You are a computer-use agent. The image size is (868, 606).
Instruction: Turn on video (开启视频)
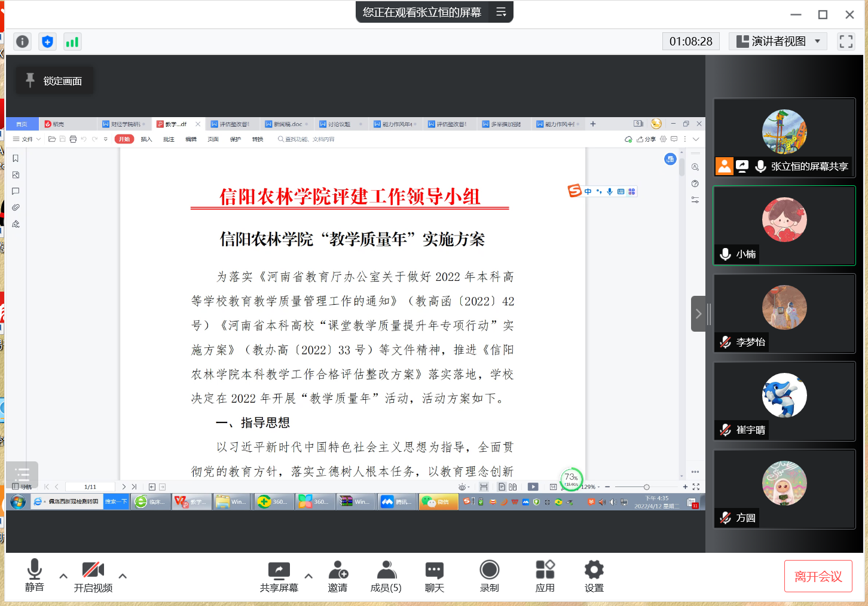(x=93, y=576)
